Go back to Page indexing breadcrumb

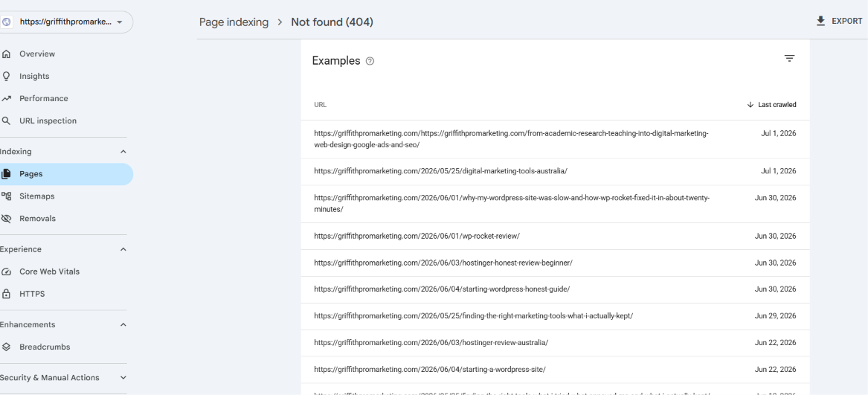234,22
